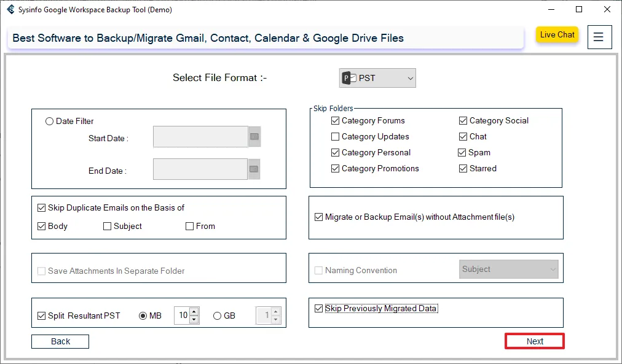Open End Date calendar picker icon
The height and width of the screenshot is (364, 622).
click(x=254, y=169)
